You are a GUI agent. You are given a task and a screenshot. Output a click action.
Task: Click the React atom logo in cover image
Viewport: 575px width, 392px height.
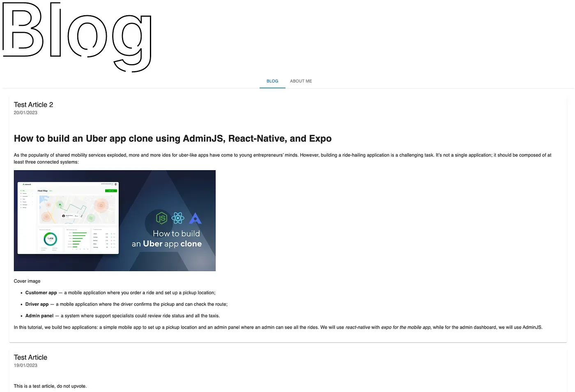pyautogui.click(x=178, y=218)
